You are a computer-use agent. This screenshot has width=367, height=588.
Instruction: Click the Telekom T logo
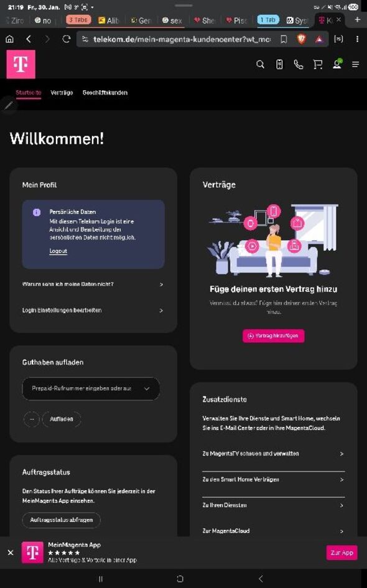click(21, 64)
